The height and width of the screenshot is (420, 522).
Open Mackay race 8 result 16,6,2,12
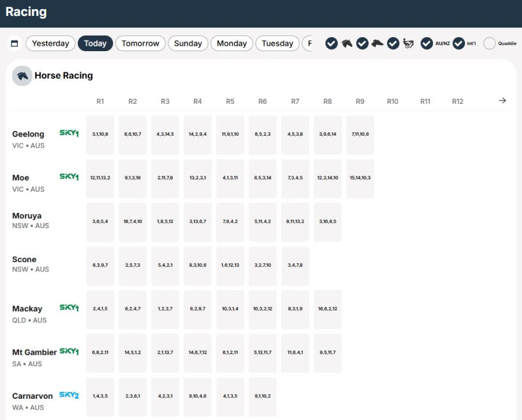pos(328,309)
